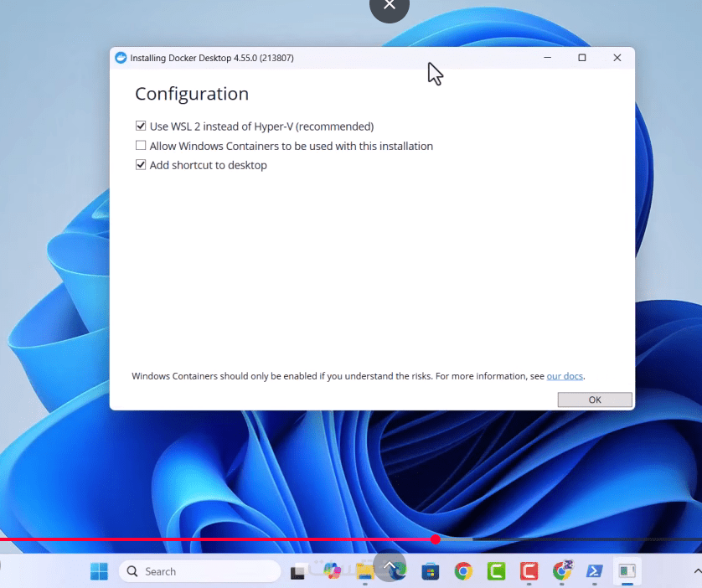
Task: Open green Camtasia icon in taskbar
Action: (496, 571)
